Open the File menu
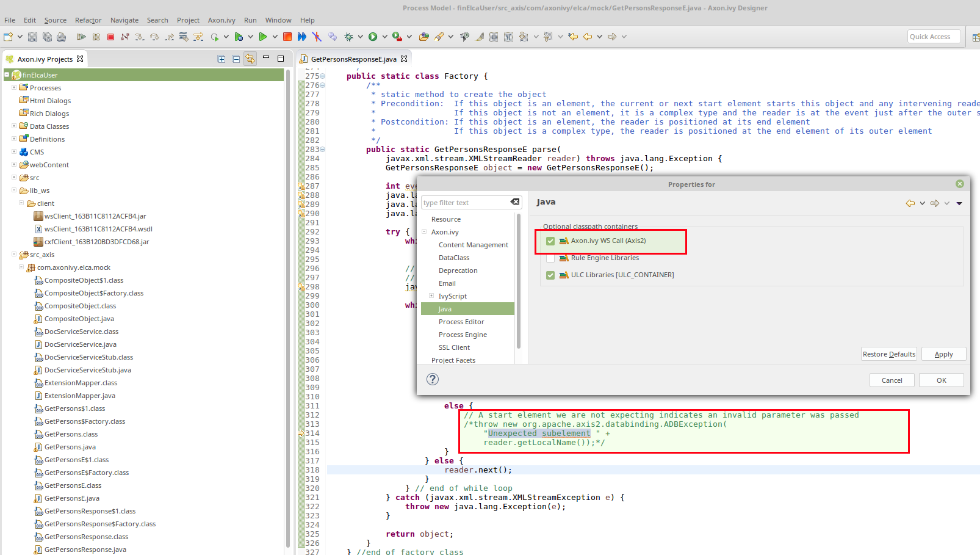Viewport: 980px width, 555px height. point(10,20)
